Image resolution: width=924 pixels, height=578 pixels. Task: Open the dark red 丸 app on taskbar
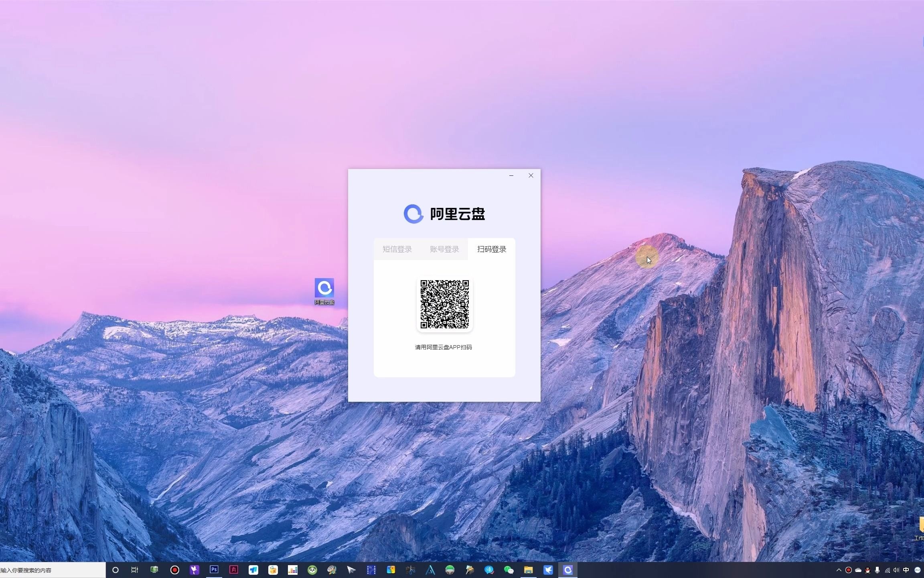click(233, 570)
